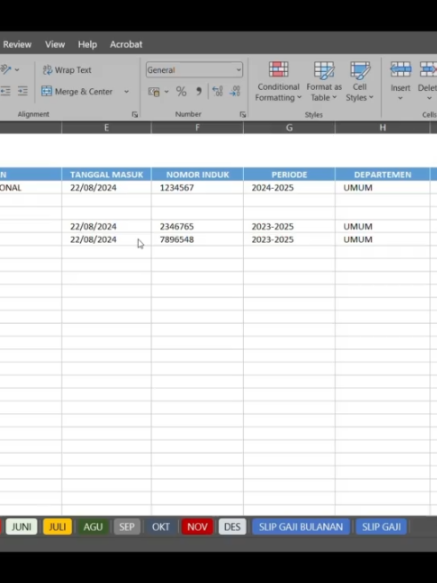Click the Increase Indent icon
The width and height of the screenshot is (437, 583).
(x=23, y=91)
